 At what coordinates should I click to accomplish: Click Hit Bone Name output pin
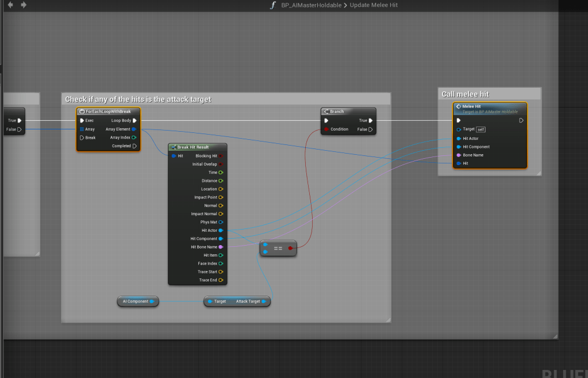pos(221,247)
